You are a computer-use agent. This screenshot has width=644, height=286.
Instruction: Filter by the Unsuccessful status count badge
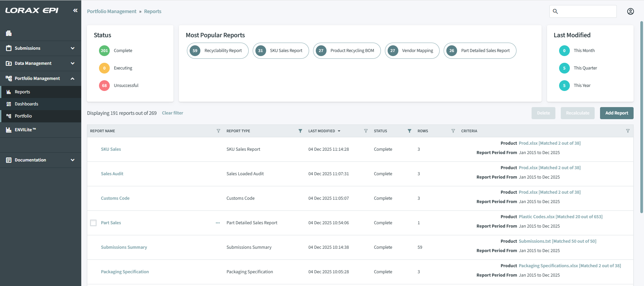tap(104, 86)
